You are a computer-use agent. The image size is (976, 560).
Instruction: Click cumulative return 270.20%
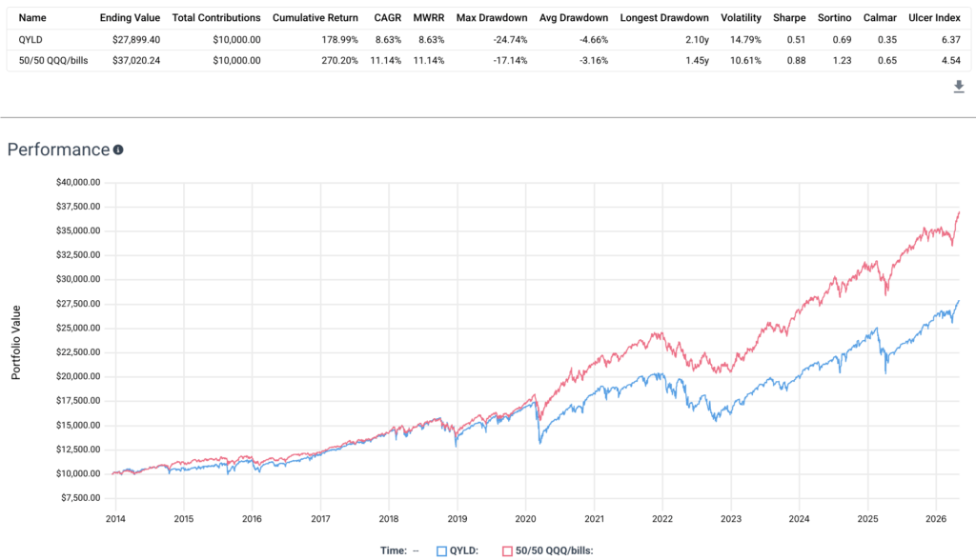(x=340, y=61)
